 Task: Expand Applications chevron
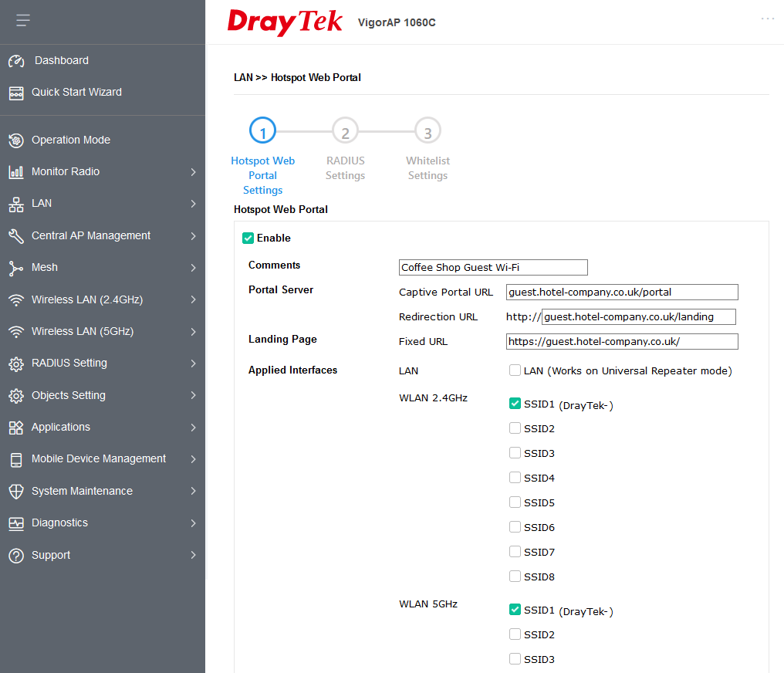click(193, 428)
